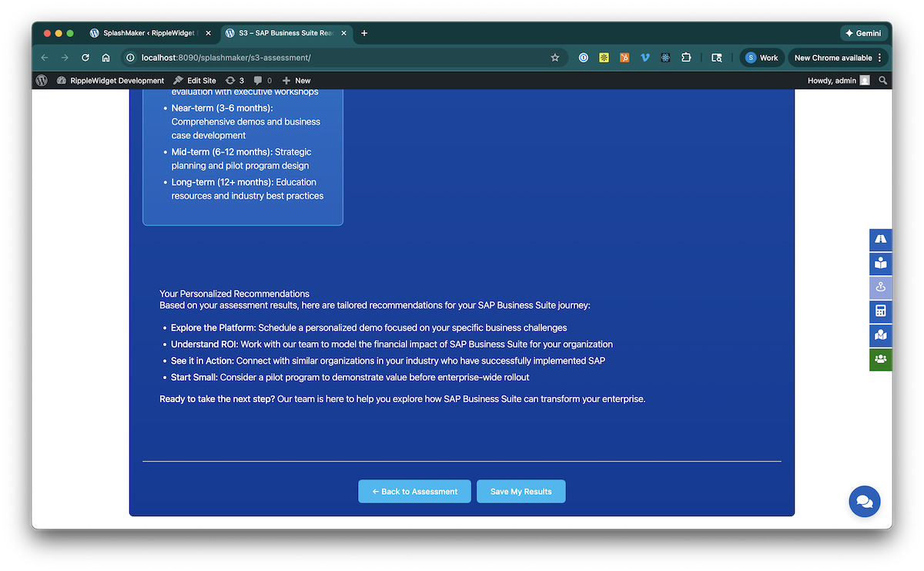Select the location pin sidebar icon
The height and width of the screenshot is (571, 924).
point(880,287)
